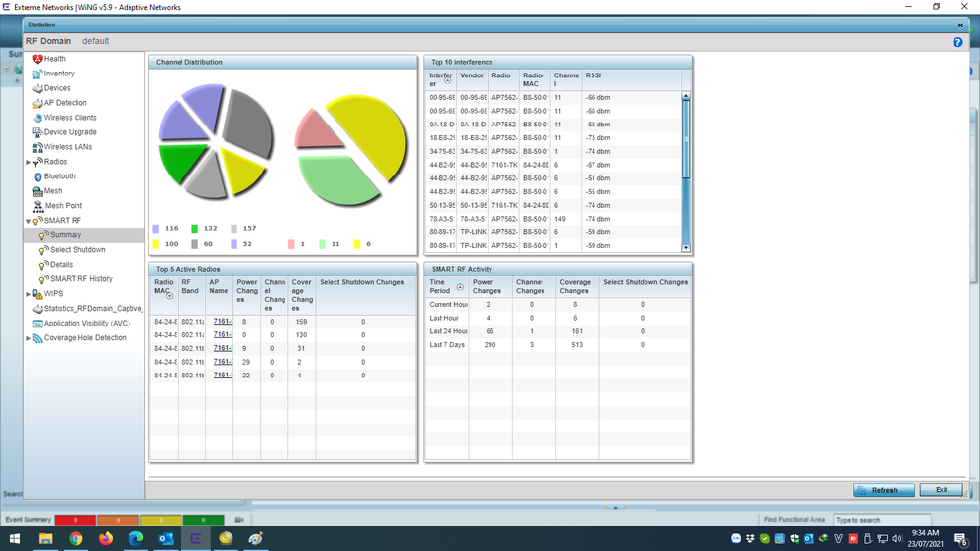Image resolution: width=980 pixels, height=551 pixels.
Task: Select the Mesh Point icon
Action: 37,206
